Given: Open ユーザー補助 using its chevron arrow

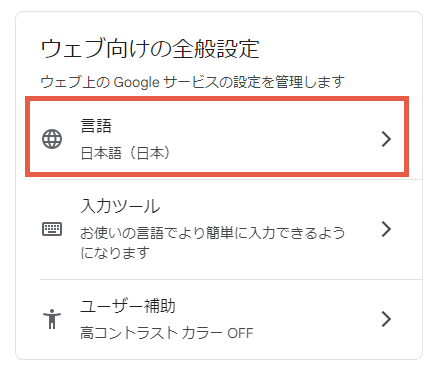Looking at the screenshot, I should tap(386, 319).
